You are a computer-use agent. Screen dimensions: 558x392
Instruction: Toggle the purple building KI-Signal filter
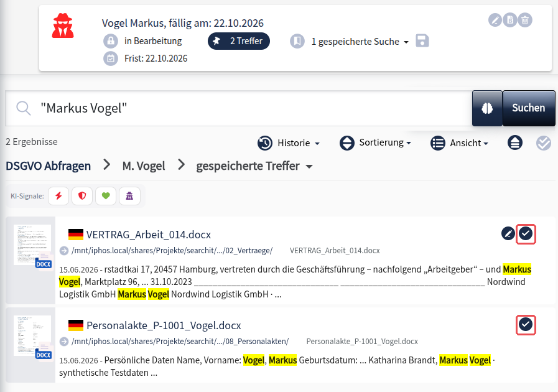[x=129, y=196]
